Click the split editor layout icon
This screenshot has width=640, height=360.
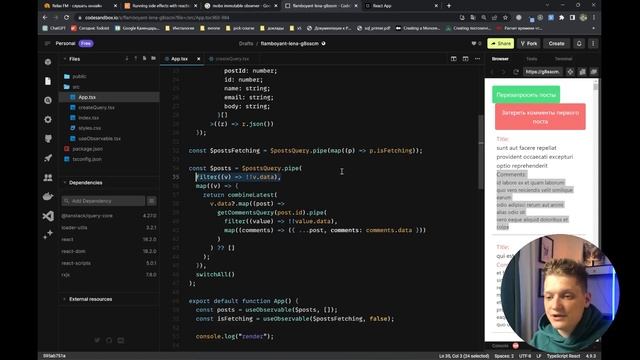pos(453,59)
